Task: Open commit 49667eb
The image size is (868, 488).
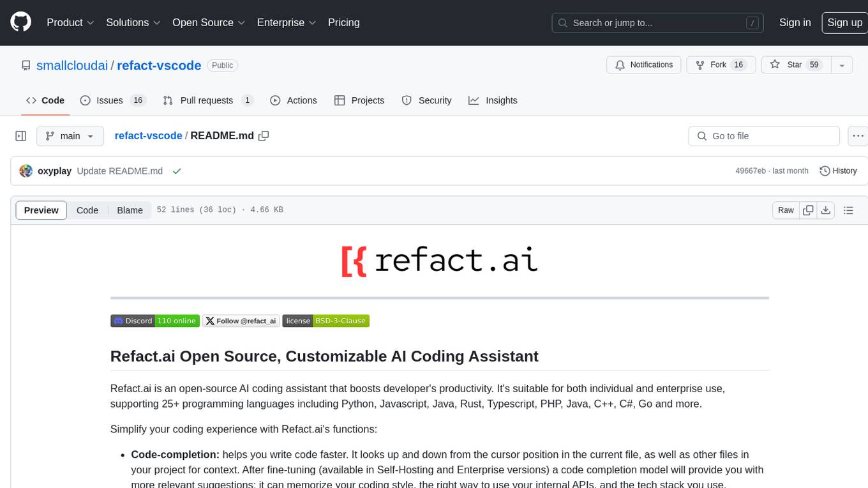Action: (x=751, y=171)
